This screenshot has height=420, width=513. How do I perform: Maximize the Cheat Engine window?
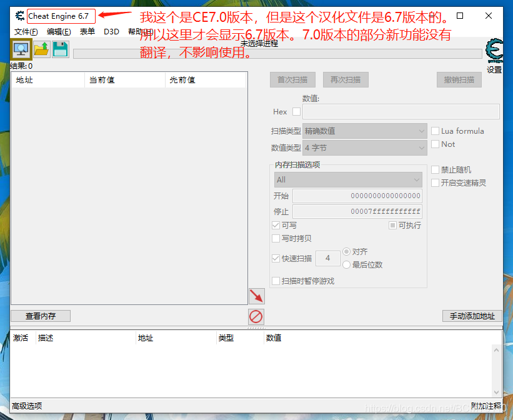tap(460, 16)
